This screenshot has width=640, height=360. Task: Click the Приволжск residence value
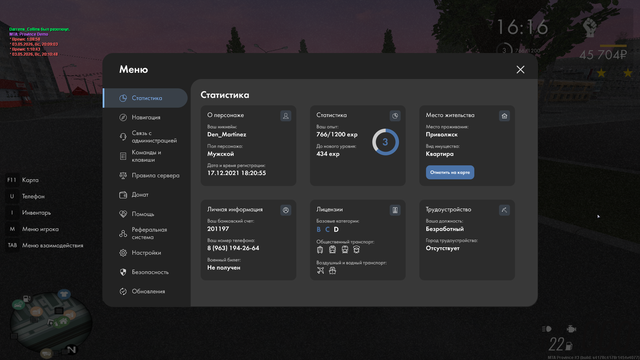click(442, 134)
